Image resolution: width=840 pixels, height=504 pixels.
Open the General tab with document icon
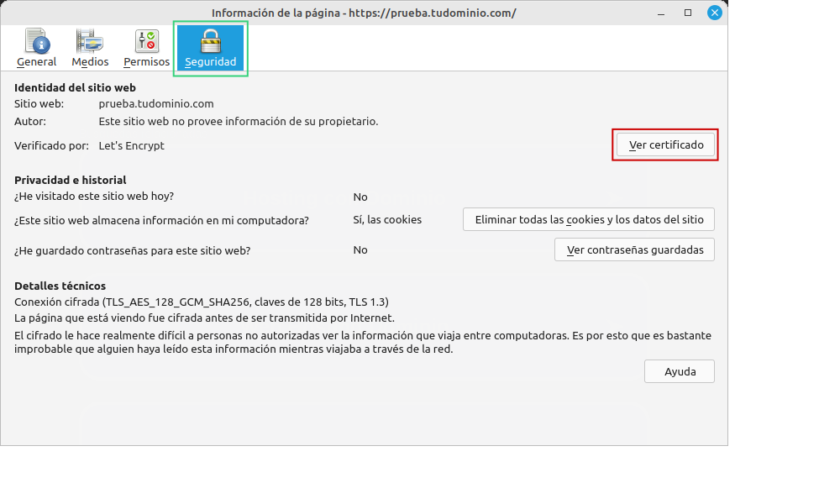(x=36, y=49)
